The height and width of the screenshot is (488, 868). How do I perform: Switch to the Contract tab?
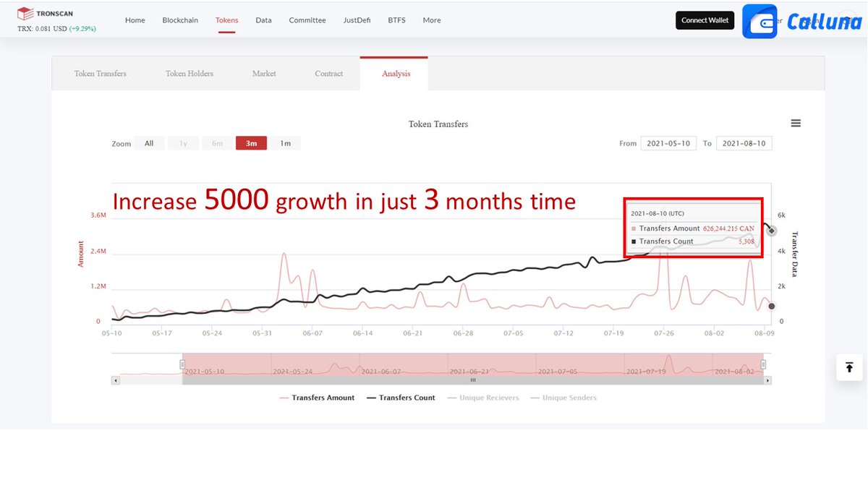click(329, 74)
